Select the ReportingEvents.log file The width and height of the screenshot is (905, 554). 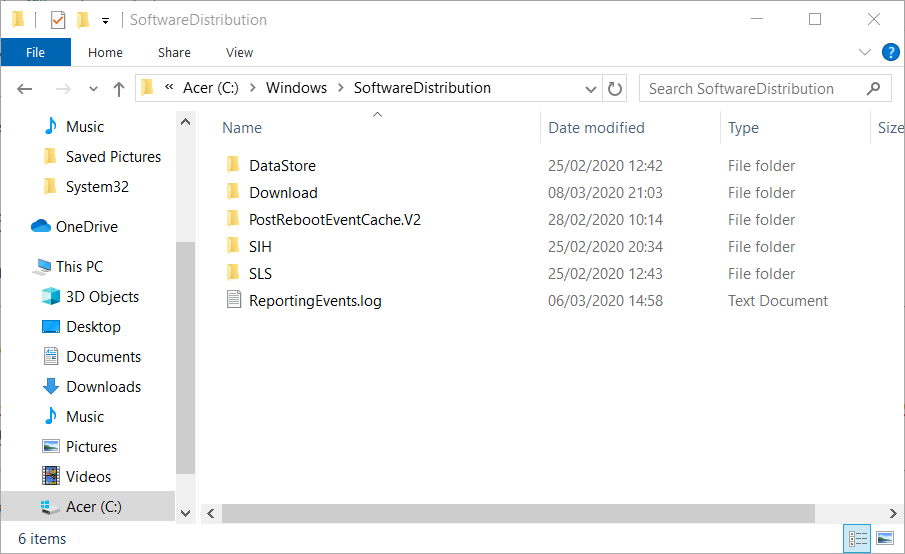[x=315, y=301]
